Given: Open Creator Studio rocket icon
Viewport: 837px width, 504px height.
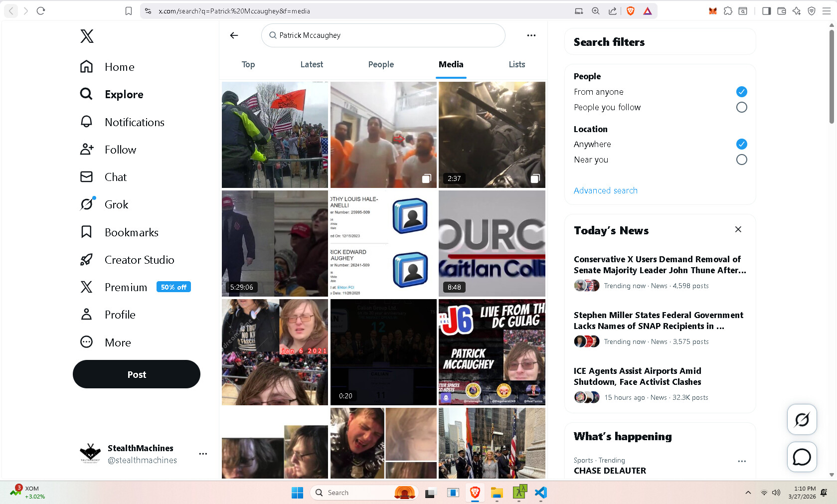Looking at the screenshot, I should pos(86,260).
